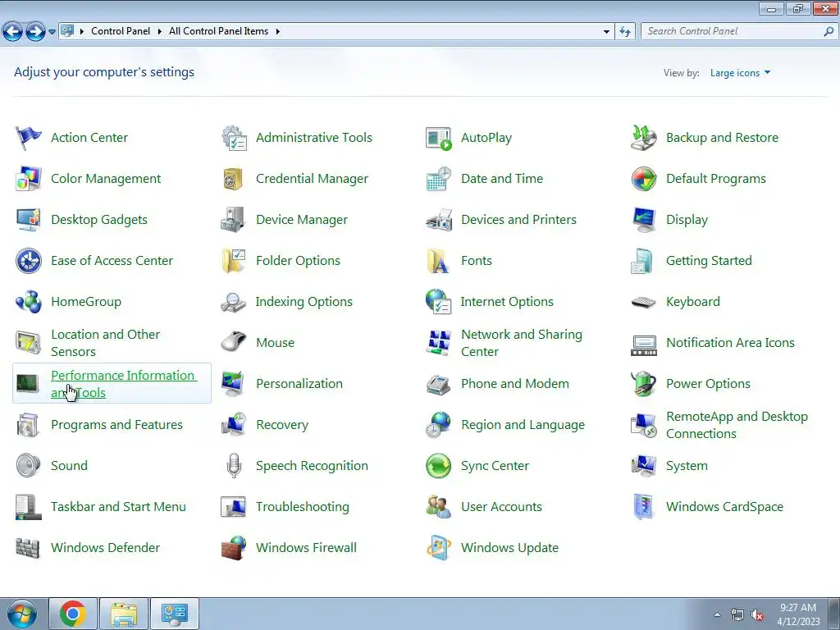
Task: Open the Device Manager icon
Action: (x=234, y=220)
